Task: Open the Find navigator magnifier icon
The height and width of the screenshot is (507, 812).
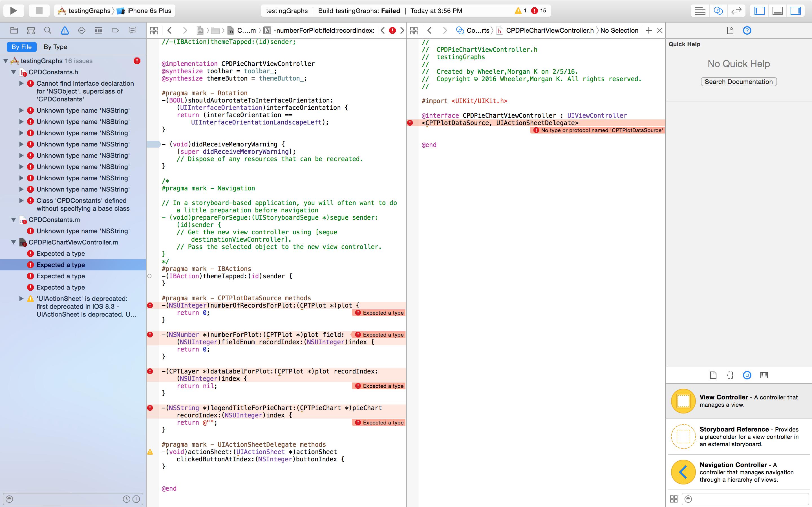Action: coord(48,30)
